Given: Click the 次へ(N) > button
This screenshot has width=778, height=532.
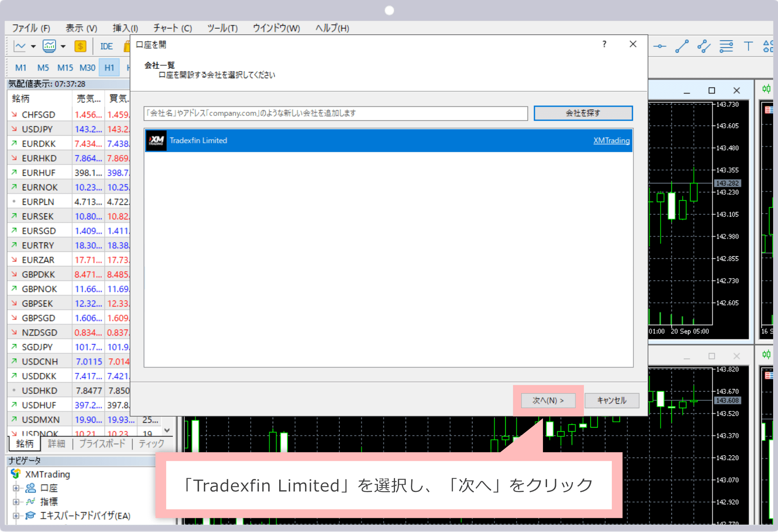Looking at the screenshot, I should (548, 400).
